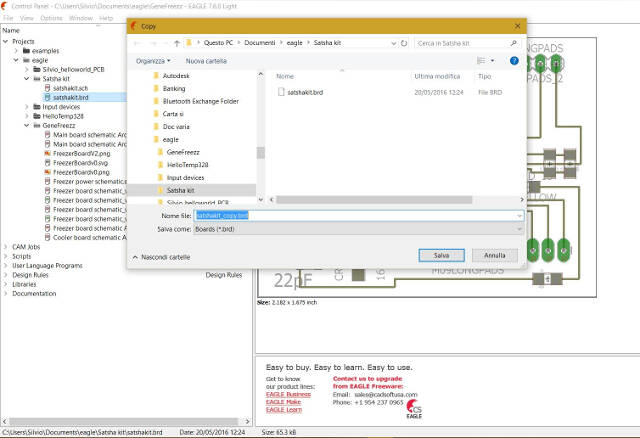Select satshakit.brd in Control Panel tree

click(71, 98)
